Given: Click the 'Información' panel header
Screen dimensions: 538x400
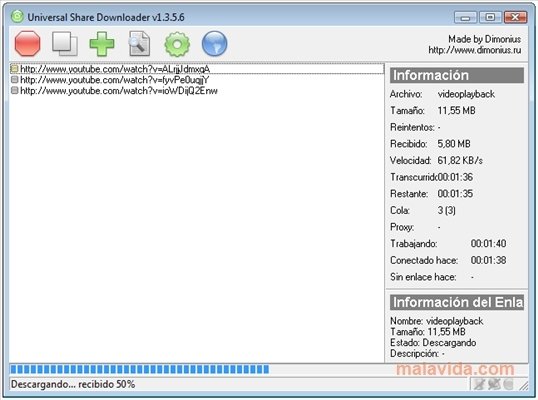Looking at the screenshot, I should pos(457,75).
